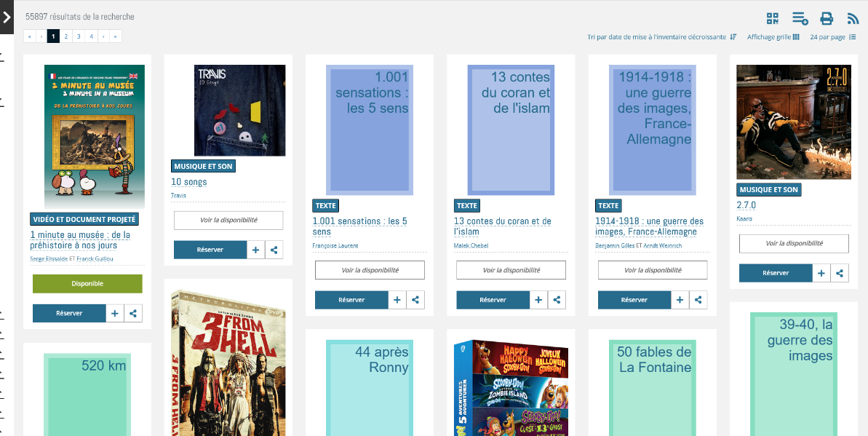
Task: Open the '2.7.0' title link
Action: click(x=746, y=205)
